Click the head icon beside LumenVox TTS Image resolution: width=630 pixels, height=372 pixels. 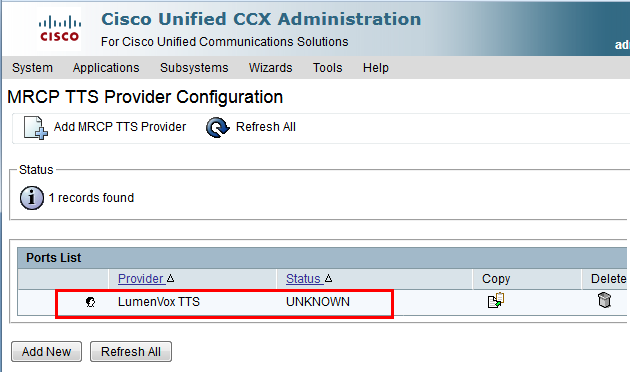90,302
